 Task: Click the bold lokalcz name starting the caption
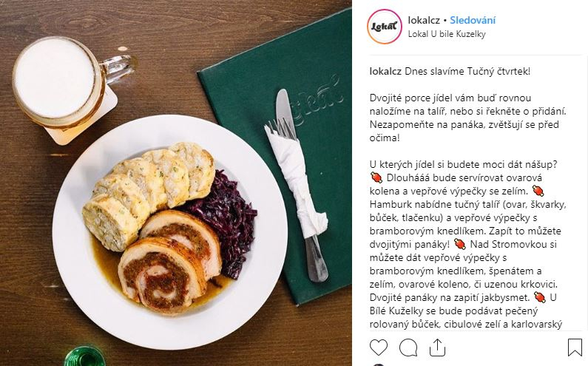(385, 71)
